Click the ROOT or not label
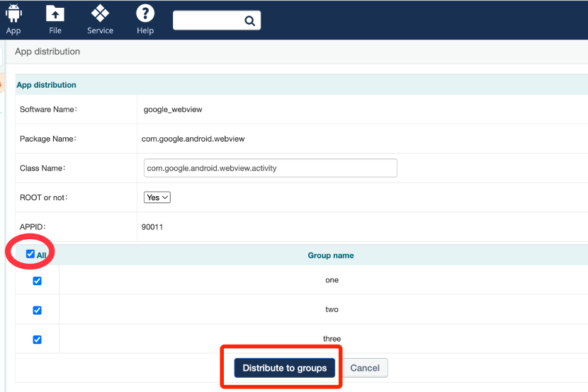This screenshot has height=392, width=588. coord(43,197)
